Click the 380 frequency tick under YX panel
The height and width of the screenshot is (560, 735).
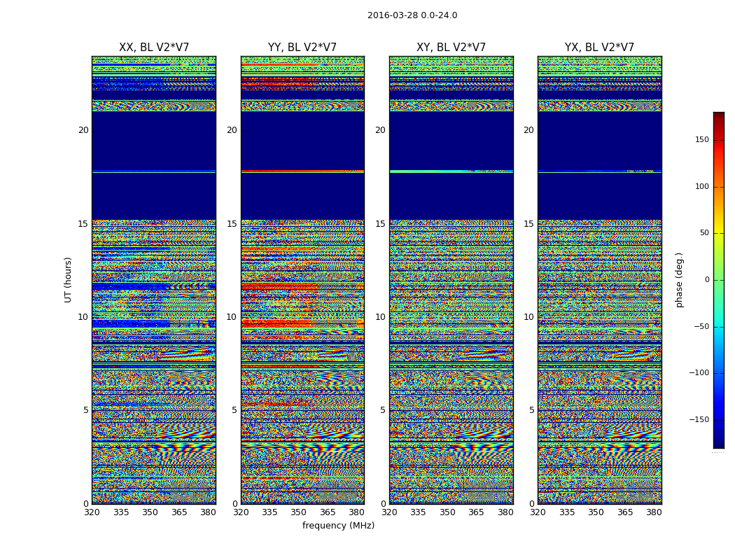click(x=654, y=512)
